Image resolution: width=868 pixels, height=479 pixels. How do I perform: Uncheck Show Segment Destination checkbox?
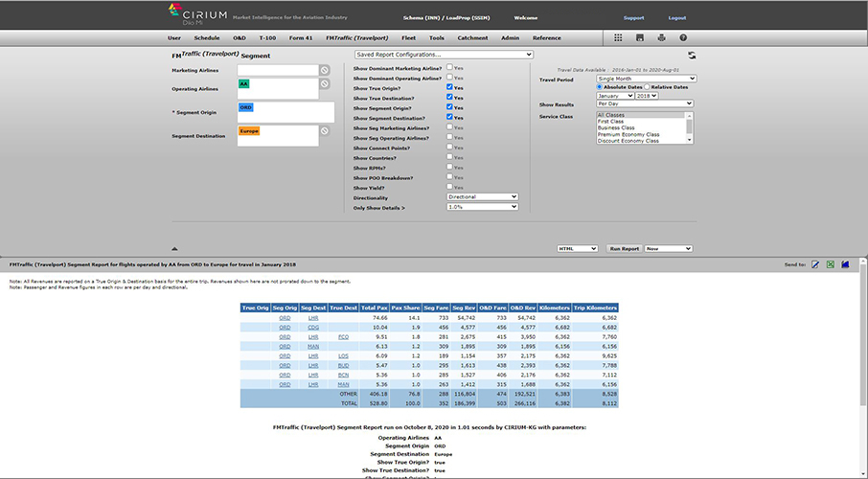pos(449,117)
